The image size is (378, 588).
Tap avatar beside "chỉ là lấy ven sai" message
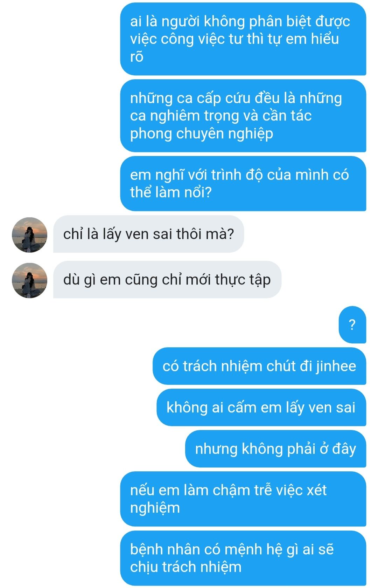click(x=29, y=234)
